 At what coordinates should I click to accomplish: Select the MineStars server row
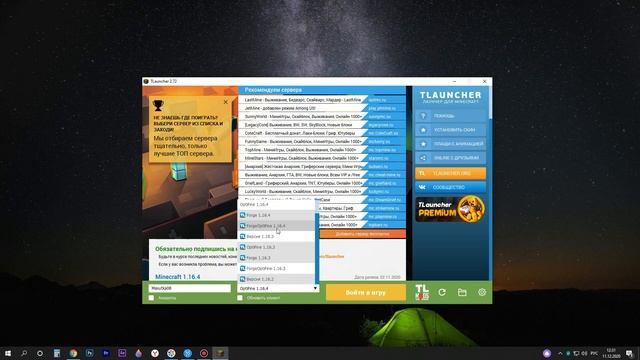(x=303, y=158)
